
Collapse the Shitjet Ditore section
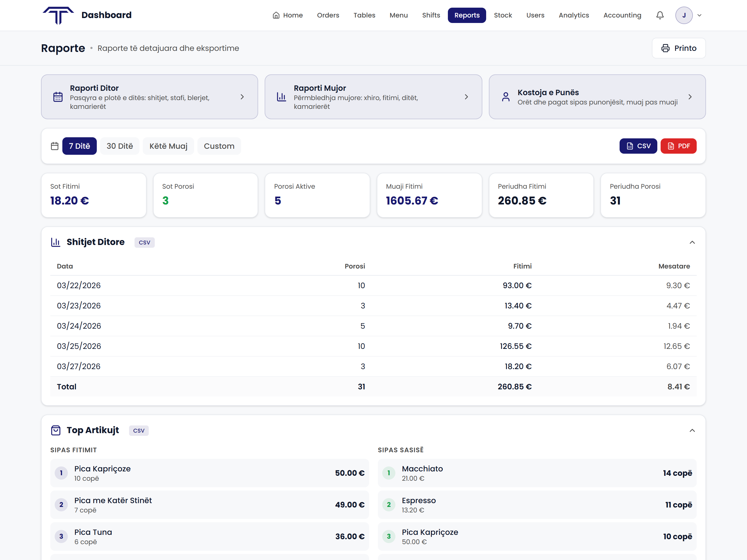click(x=692, y=242)
